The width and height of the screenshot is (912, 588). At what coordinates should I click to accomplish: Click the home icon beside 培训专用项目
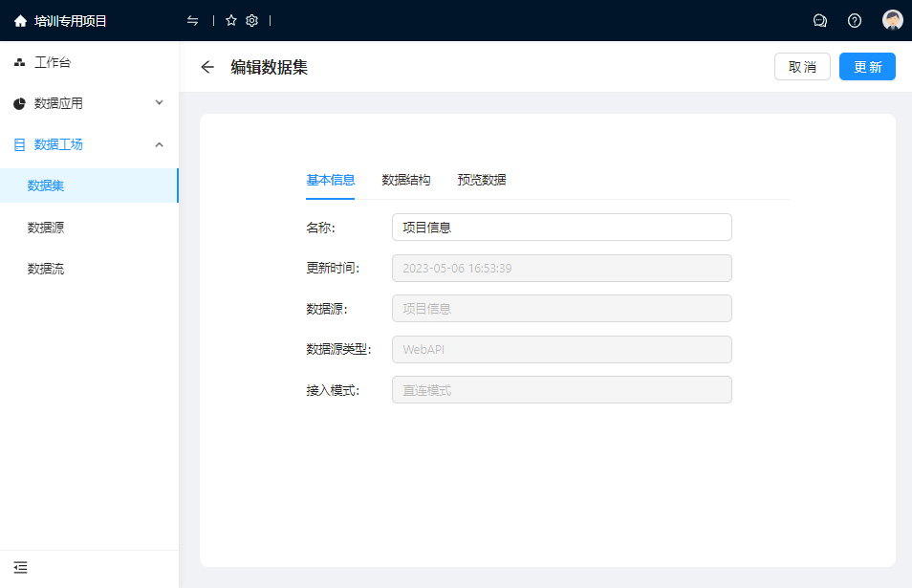point(20,21)
